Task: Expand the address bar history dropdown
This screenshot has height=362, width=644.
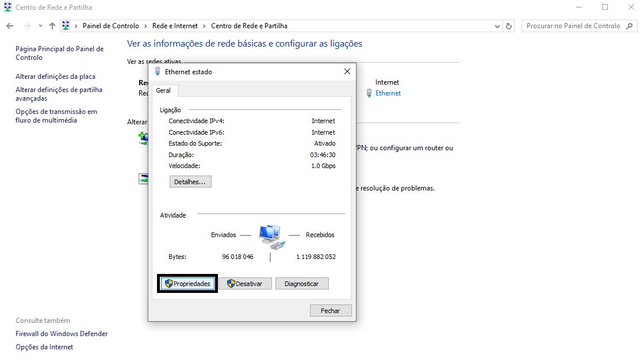Action: click(497, 26)
